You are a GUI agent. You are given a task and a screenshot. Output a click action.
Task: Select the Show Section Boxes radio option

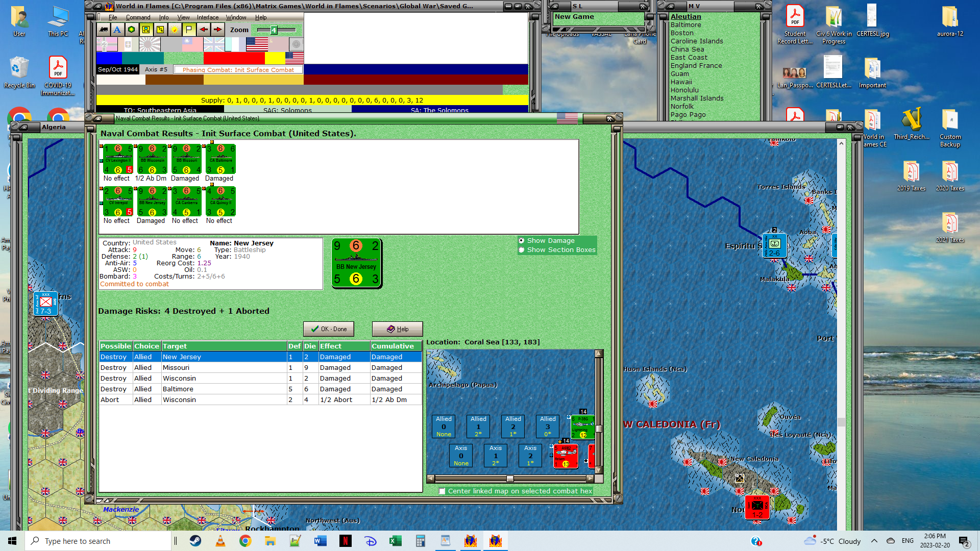(522, 250)
